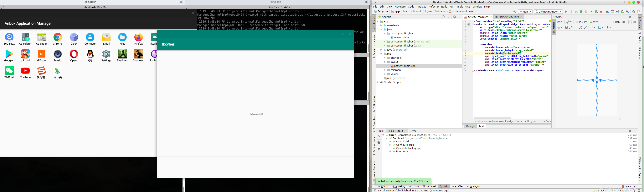Screen dimensions: 644x192
Task: Click the green Run app button
Action: point(566,12)
